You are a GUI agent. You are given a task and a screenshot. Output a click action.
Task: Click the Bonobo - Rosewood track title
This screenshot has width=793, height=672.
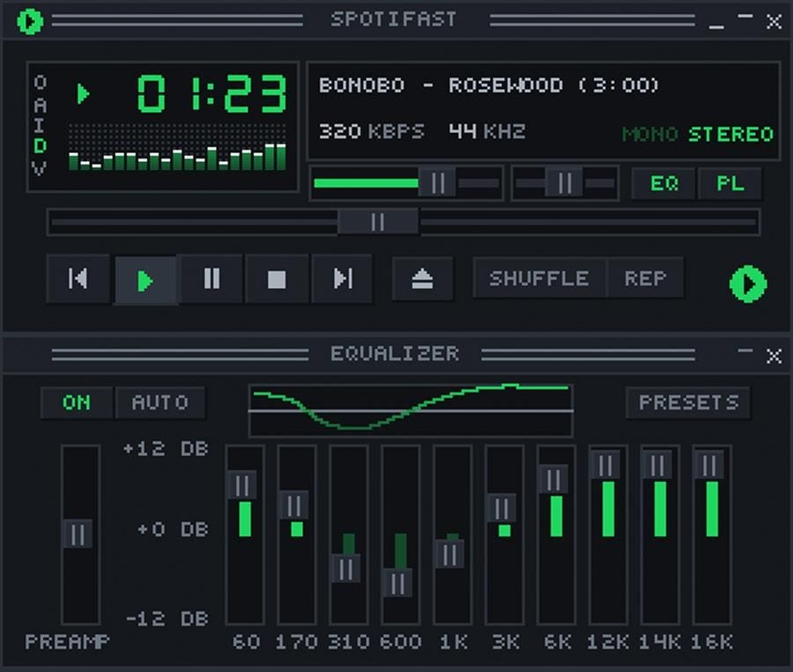[488, 85]
